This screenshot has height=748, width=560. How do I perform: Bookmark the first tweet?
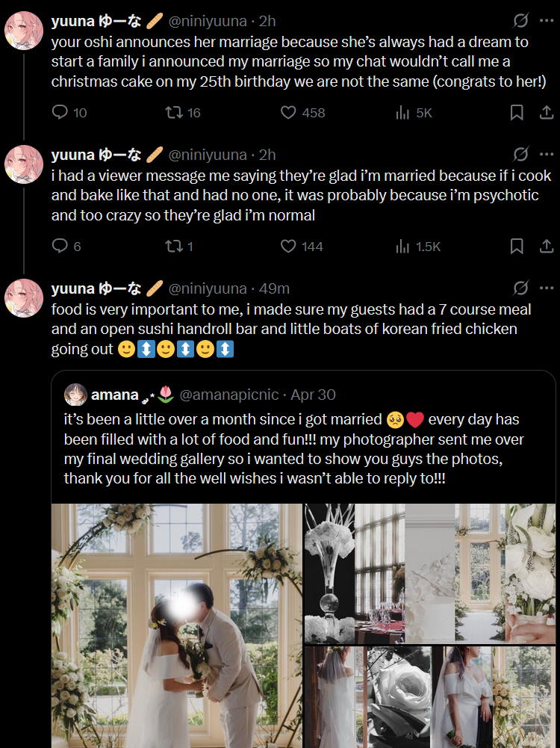click(x=516, y=113)
